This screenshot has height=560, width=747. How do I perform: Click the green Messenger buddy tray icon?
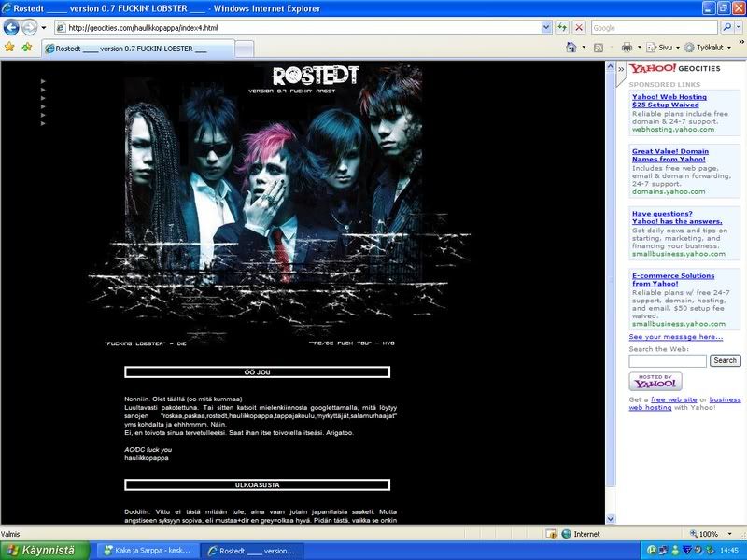pyautogui.click(x=674, y=551)
